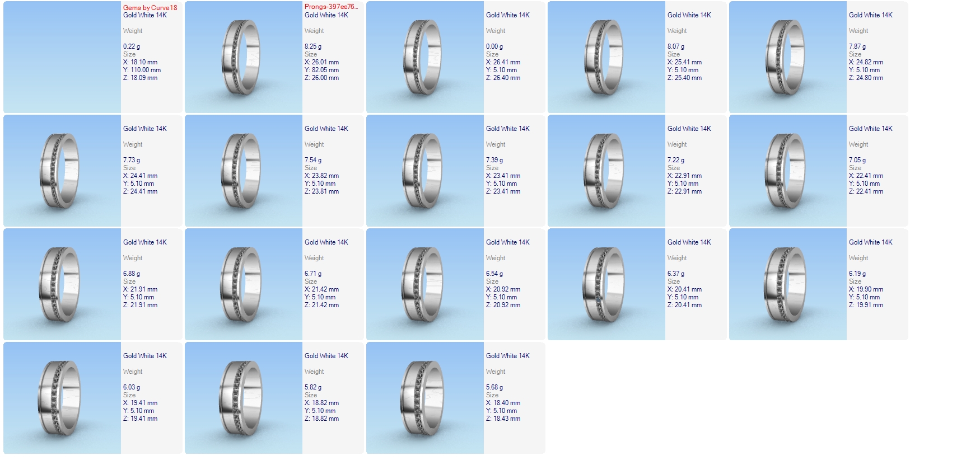Select the smallest ring weighing 5.68 g
This screenshot has width=980, height=465.
(x=425, y=398)
